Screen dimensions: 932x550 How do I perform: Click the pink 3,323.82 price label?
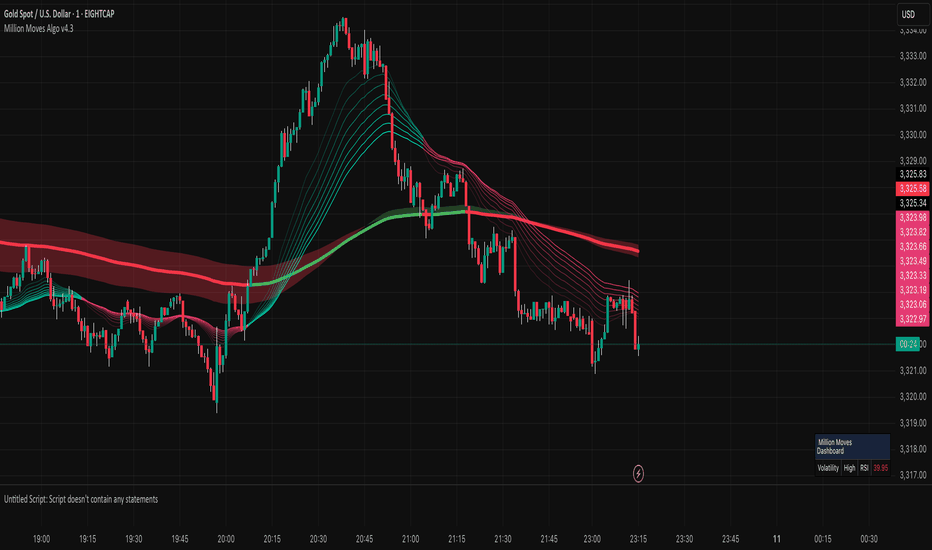912,232
